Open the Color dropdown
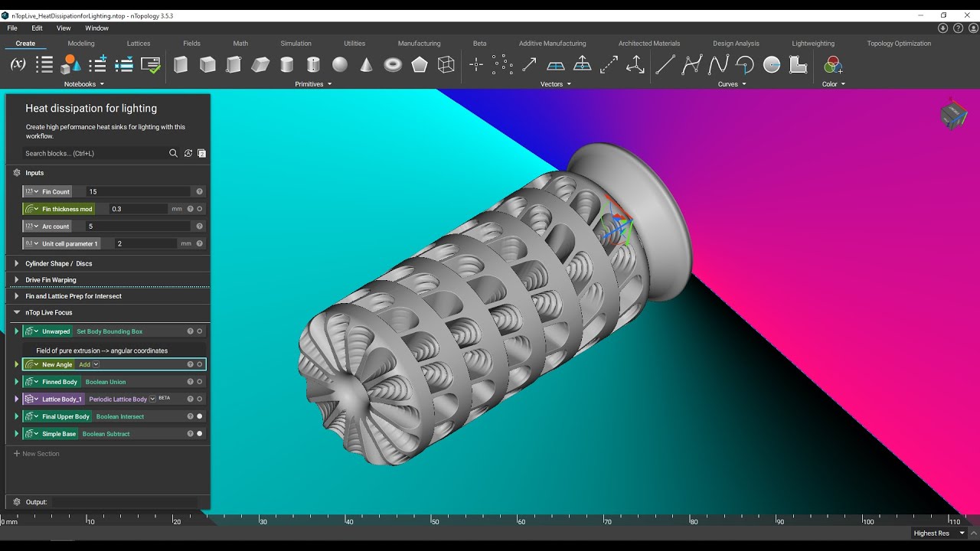This screenshot has width=980, height=551. click(x=833, y=84)
